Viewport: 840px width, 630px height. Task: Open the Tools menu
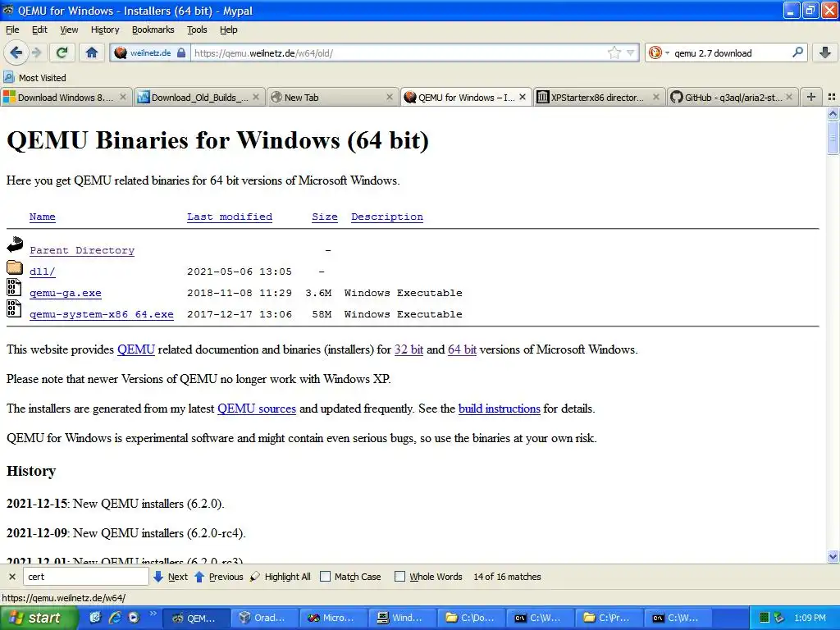(197, 30)
